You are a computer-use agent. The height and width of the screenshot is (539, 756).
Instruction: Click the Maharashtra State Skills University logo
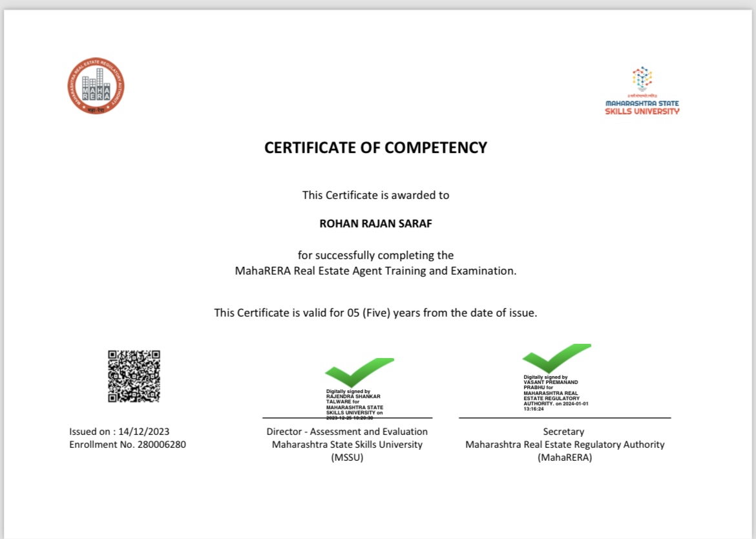(642, 91)
